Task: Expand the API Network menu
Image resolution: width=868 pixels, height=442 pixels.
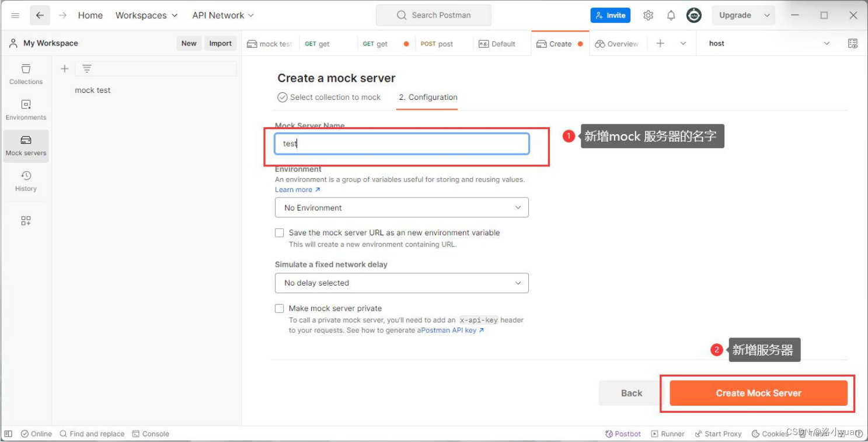Action: click(223, 15)
